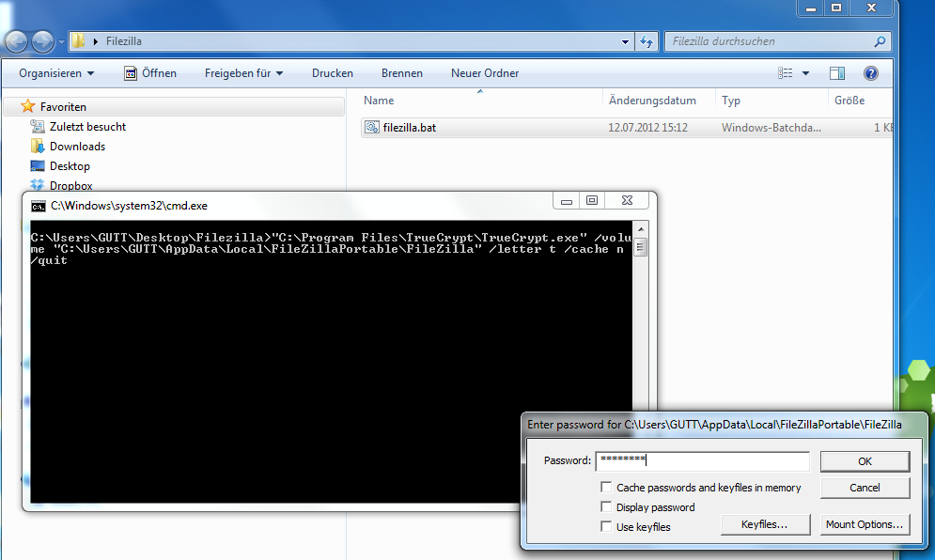Check the Display password option

tap(606, 507)
